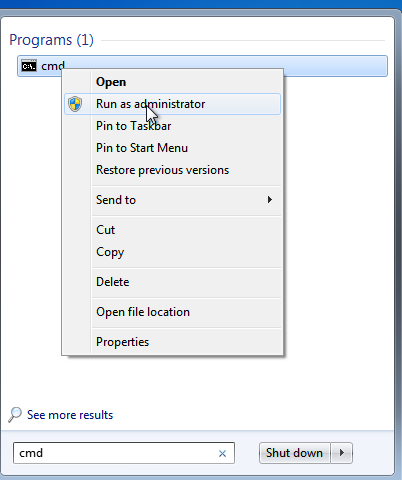Screen dimensions: 402x480
Task: Click the See more results link
Action: click(70, 415)
